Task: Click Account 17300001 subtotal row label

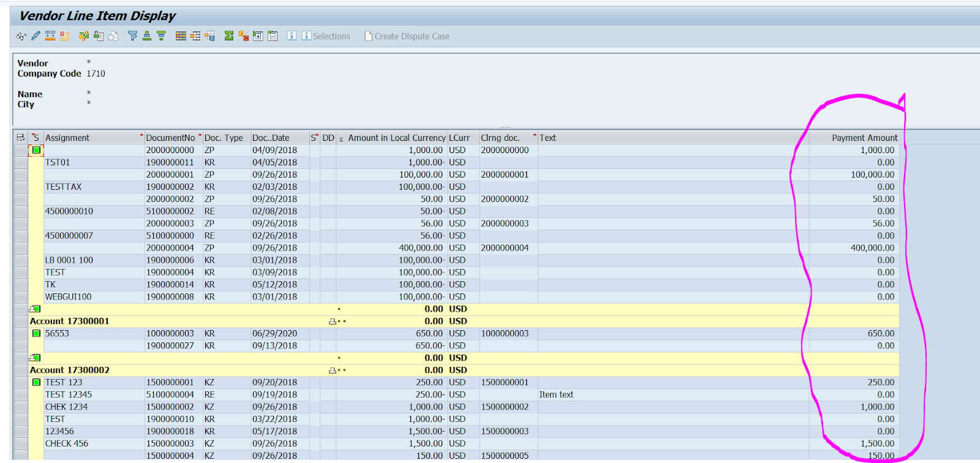Action: pos(69,321)
